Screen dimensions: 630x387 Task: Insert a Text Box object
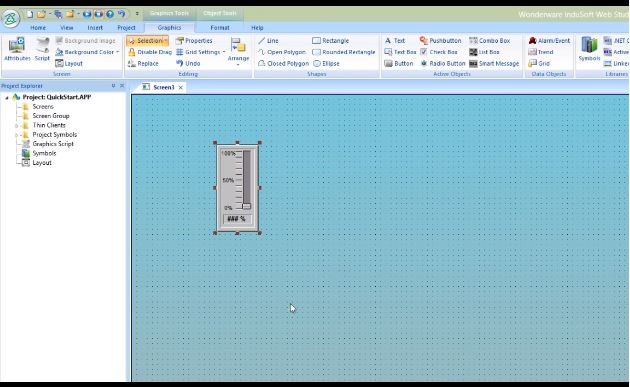(x=400, y=52)
